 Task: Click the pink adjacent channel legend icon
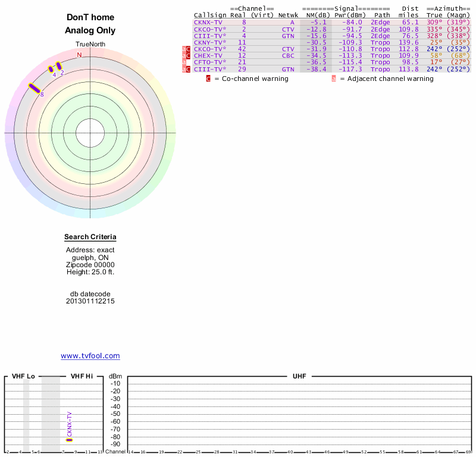pyautogui.click(x=334, y=79)
